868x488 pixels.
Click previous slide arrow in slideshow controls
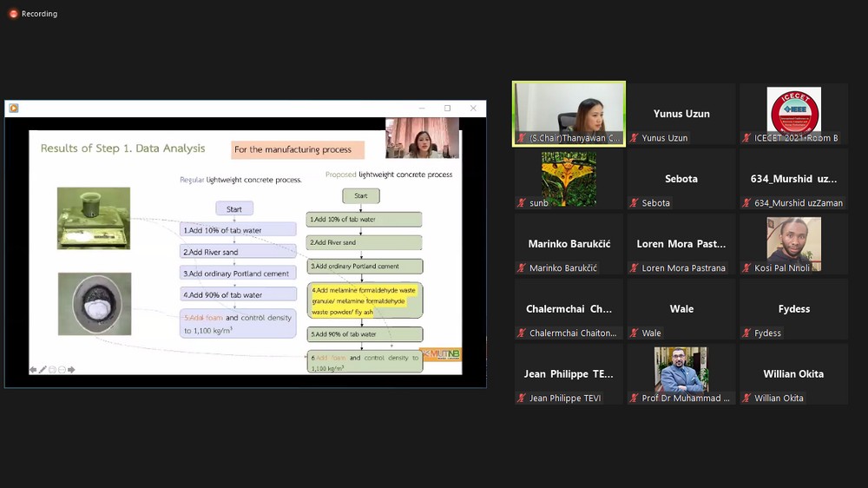tap(33, 370)
